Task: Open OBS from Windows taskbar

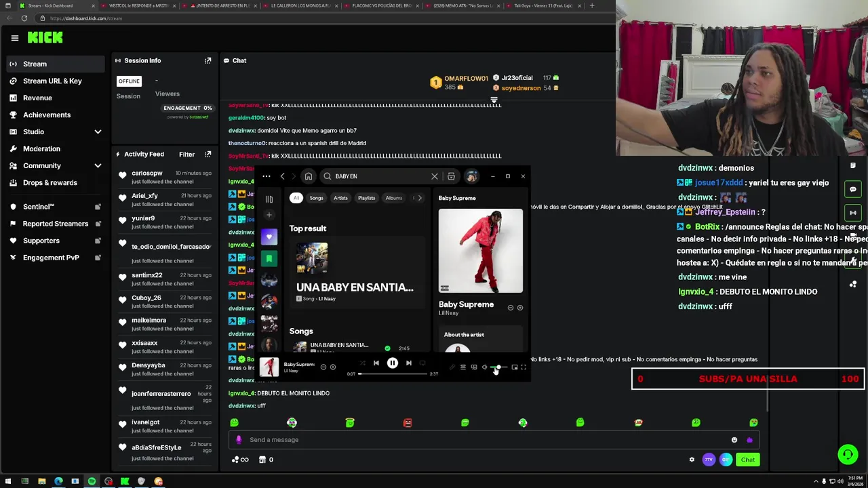Action: coord(108,481)
